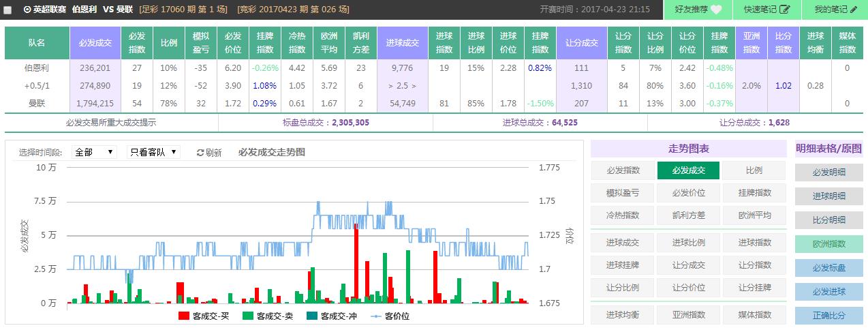The image size is (868, 330).
Task: Show the 欧洲平均 chart
Action: point(754,215)
